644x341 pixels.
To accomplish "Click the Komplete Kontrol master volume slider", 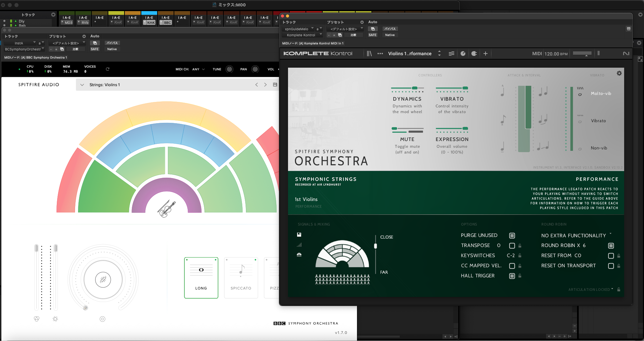I will pyautogui.click(x=582, y=54).
